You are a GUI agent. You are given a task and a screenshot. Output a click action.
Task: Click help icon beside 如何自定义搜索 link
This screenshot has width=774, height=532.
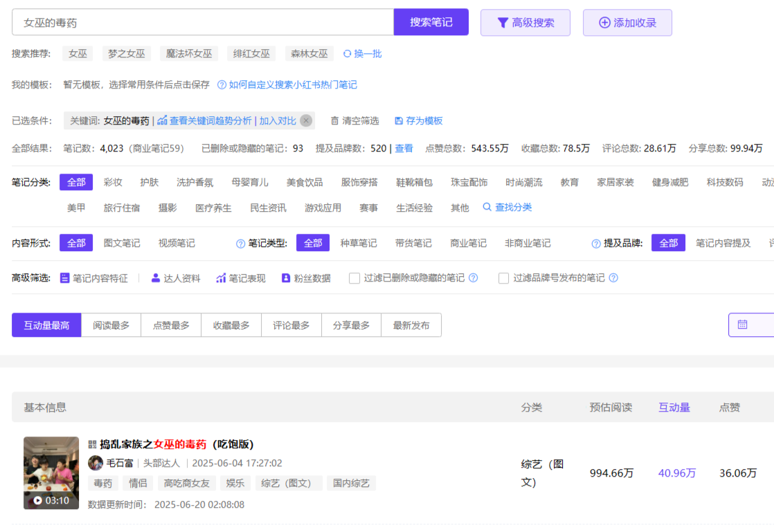222,85
